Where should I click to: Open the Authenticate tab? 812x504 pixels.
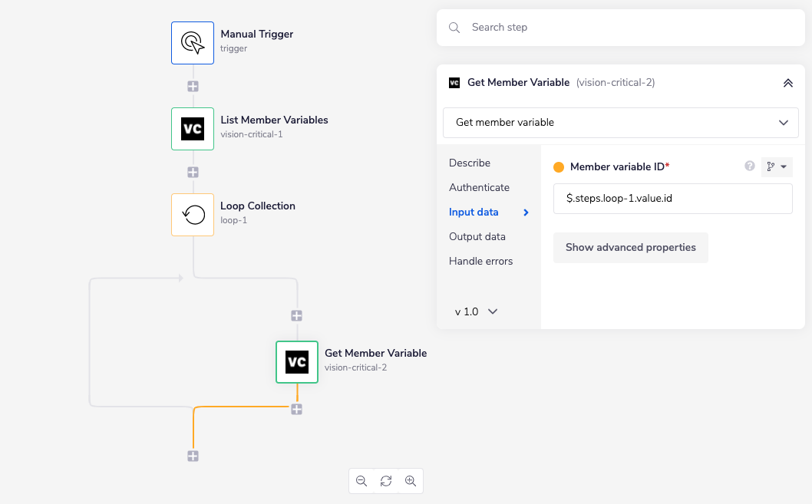pos(479,187)
